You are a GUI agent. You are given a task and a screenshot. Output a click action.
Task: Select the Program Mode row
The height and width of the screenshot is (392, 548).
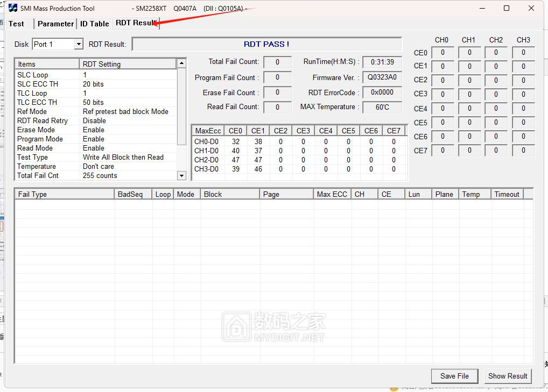(96, 139)
